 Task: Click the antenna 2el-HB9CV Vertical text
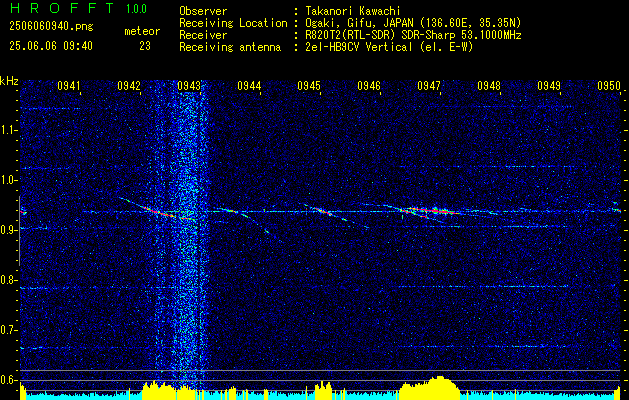(x=390, y=47)
